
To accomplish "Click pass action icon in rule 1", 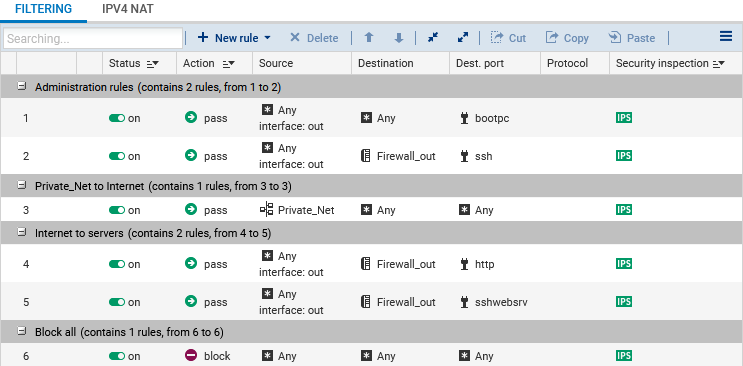I will (x=190, y=117).
